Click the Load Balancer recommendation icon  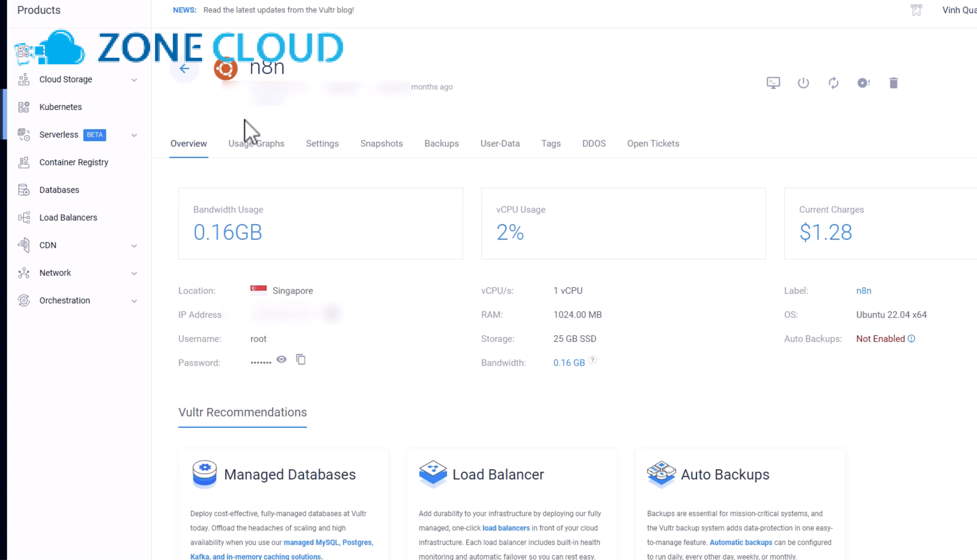(433, 474)
